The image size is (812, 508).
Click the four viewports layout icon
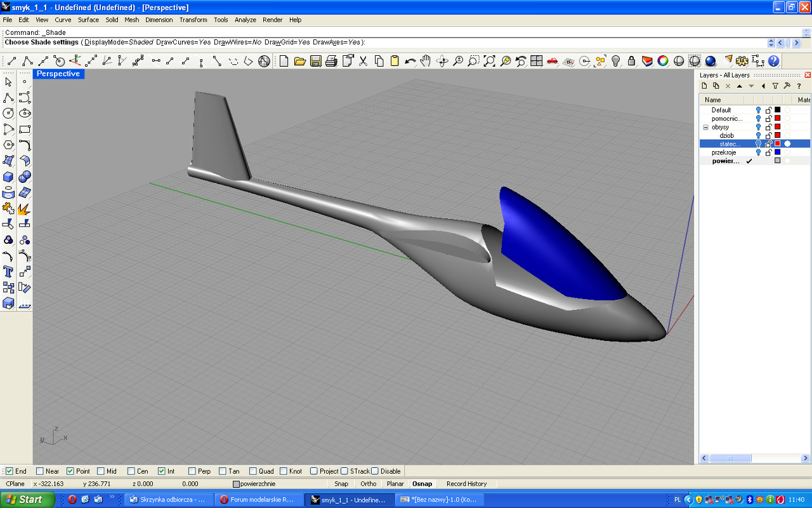[537, 61]
